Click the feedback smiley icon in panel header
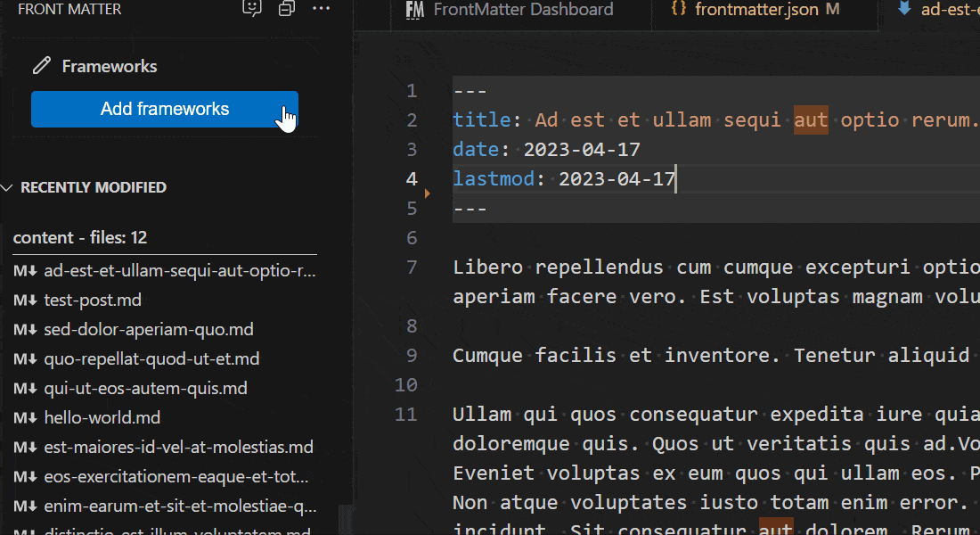The width and height of the screenshot is (980, 535). pyautogui.click(x=252, y=9)
